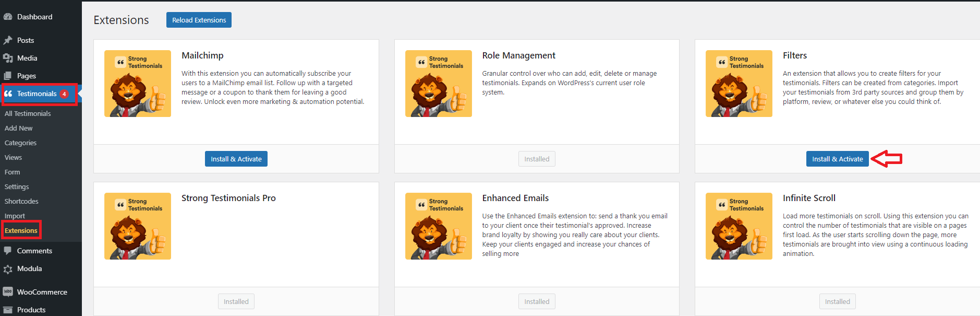980x316 pixels.
Task: Open Form submenu
Action: (12, 172)
